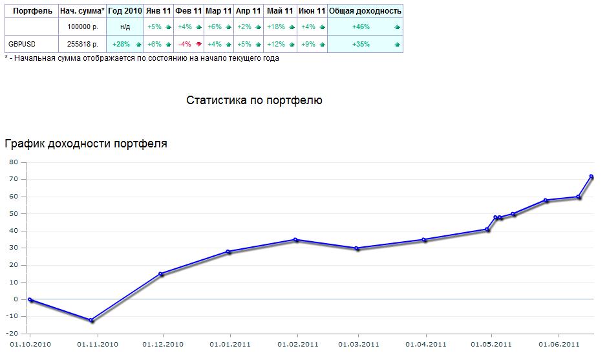Viewport: 607px width, 364px height.
Task: Click the График доходности портфеля chart title
Action: click(86, 144)
